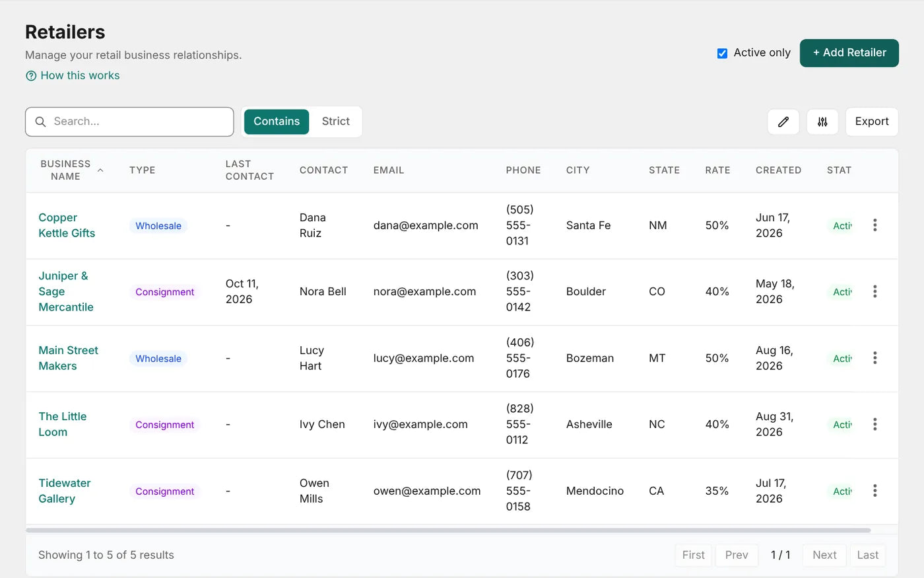Click the Bozeman city cell
Image resolution: width=924 pixels, height=578 pixels.
tap(590, 358)
